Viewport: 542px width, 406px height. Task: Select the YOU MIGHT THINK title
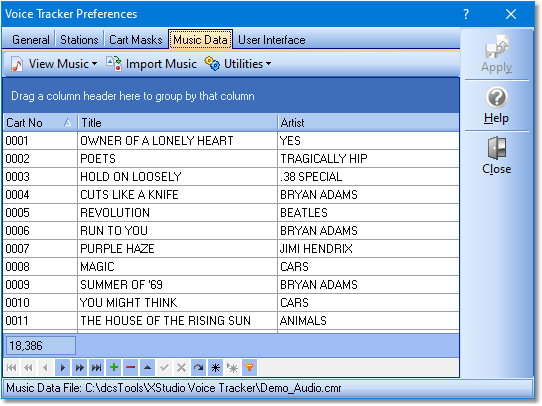[178, 302]
